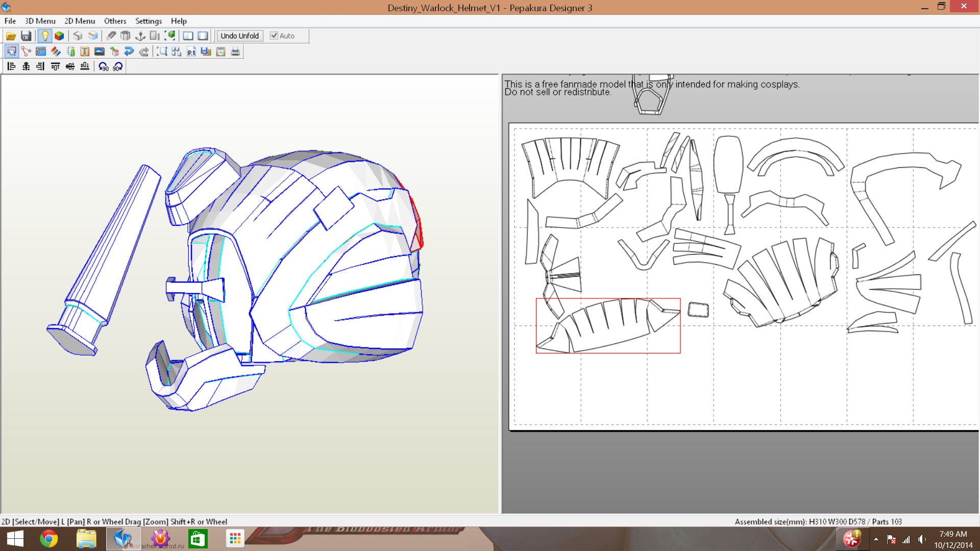
Task: Expand hidden system tray icons arrow
Action: (x=876, y=539)
